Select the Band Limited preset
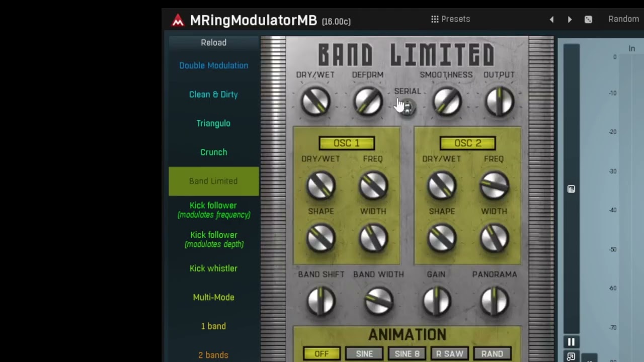The width and height of the screenshot is (644, 362). (x=214, y=181)
